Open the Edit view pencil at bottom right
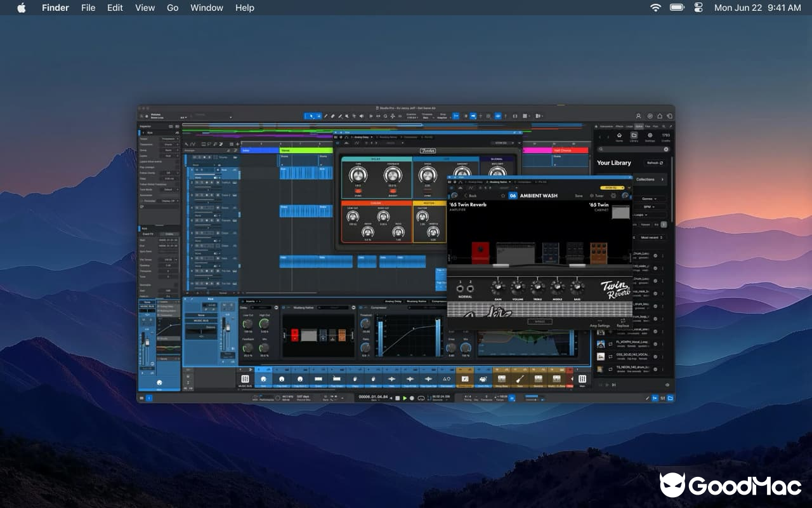Screen dimensions: 812x508 point(647,398)
